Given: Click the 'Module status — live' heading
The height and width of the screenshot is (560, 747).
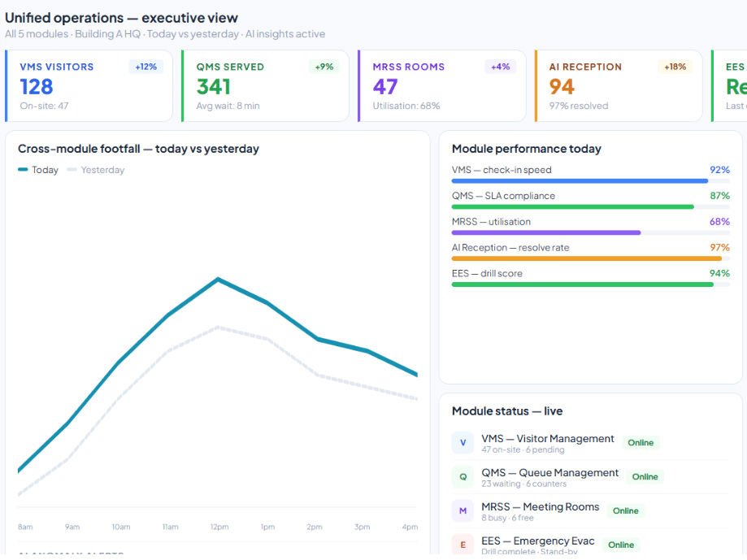Looking at the screenshot, I should click(507, 411).
